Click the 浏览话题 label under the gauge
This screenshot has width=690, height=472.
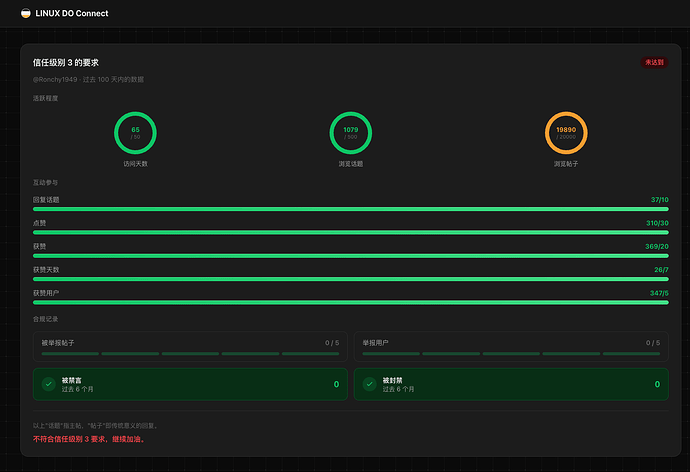[351, 164]
